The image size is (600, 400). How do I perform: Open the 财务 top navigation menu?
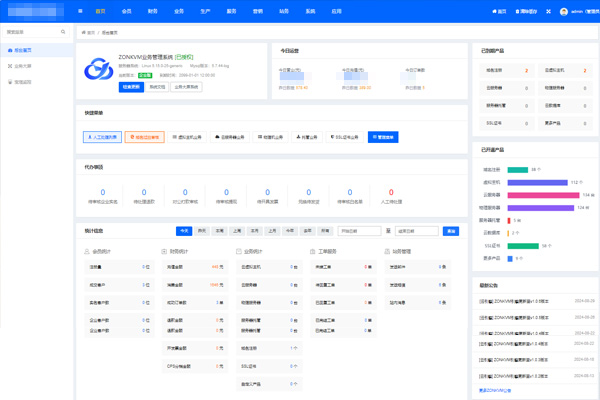click(152, 11)
